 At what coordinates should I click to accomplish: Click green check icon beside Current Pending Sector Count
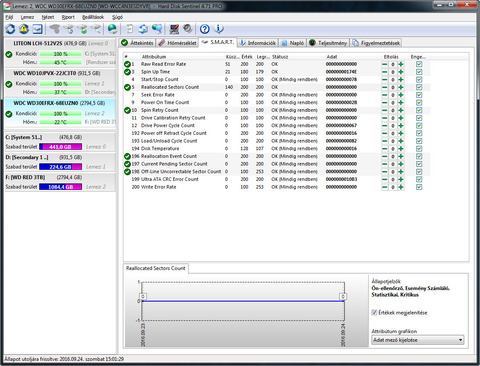[x=127, y=164]
